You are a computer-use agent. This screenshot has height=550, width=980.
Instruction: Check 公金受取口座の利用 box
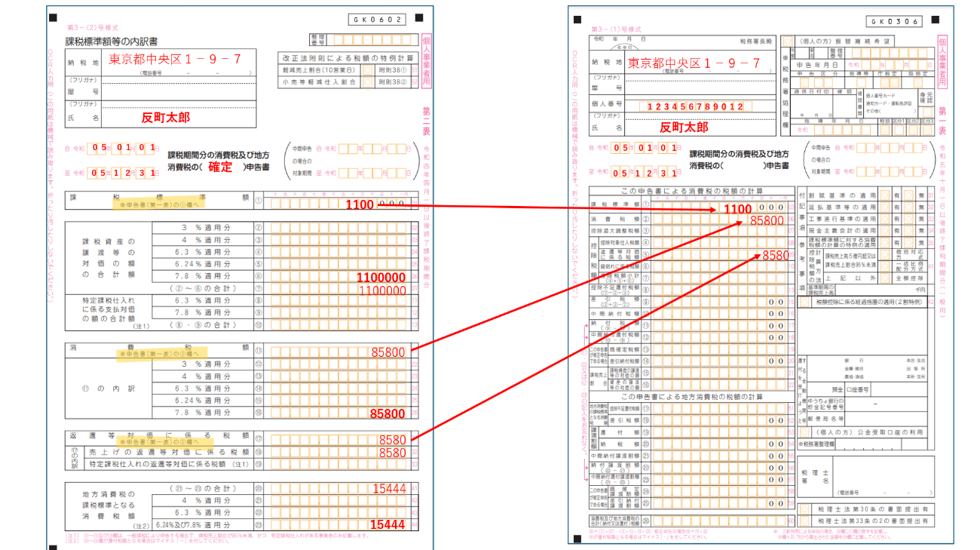click(x=805, y=432)
